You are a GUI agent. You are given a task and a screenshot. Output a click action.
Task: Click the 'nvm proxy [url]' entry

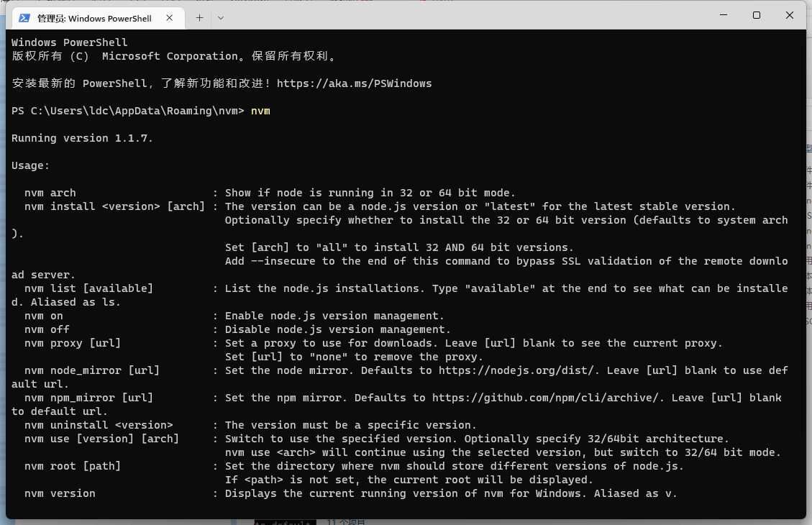click(73, 343)
